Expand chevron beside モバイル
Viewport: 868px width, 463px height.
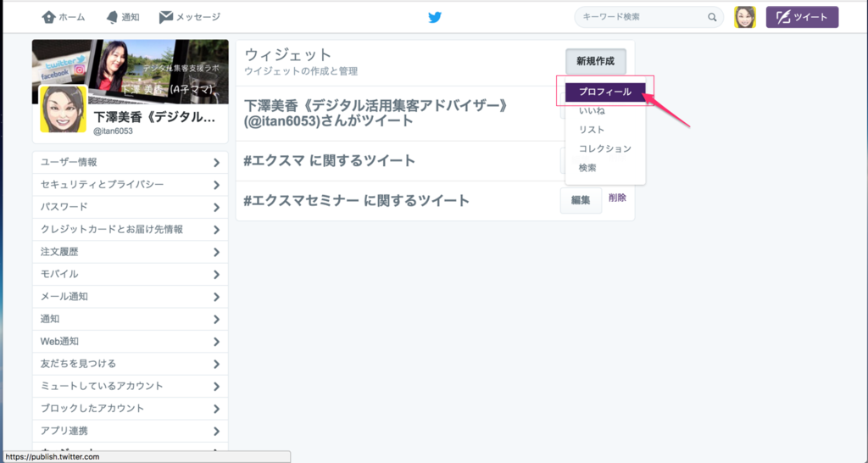click(x=216, y=275)
